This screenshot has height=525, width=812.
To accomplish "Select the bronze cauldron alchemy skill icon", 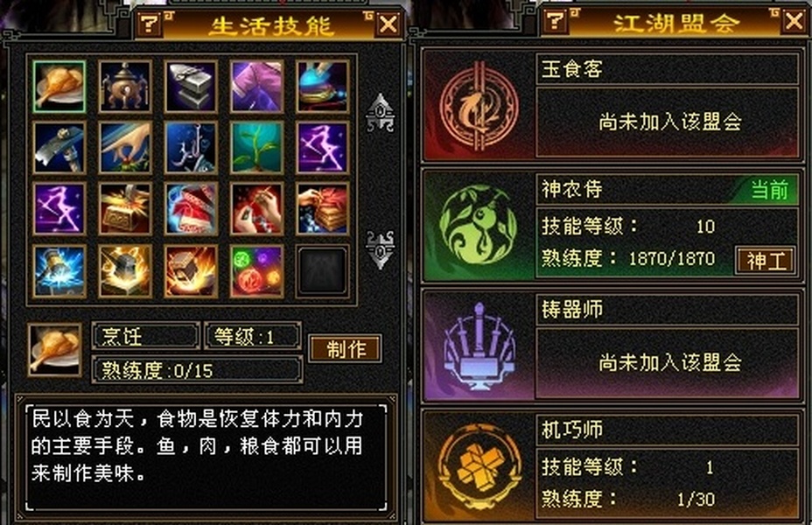I will click(x=125, y=87).
